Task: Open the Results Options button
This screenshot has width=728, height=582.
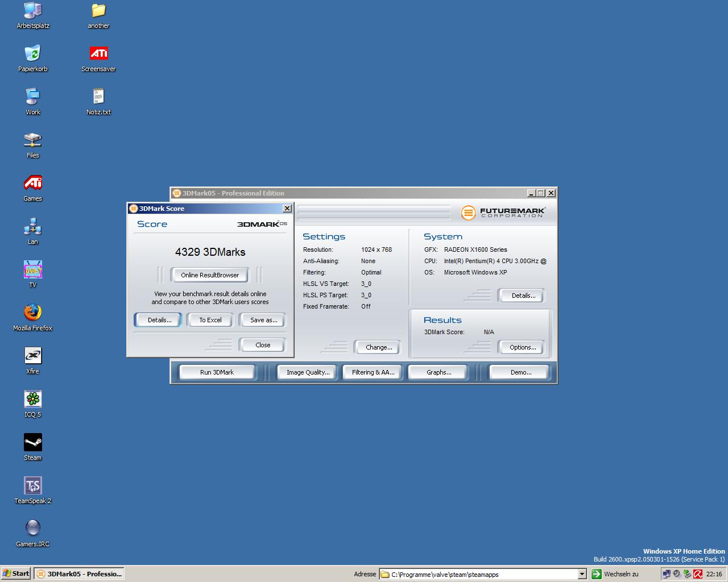Action: pos(523,347)
